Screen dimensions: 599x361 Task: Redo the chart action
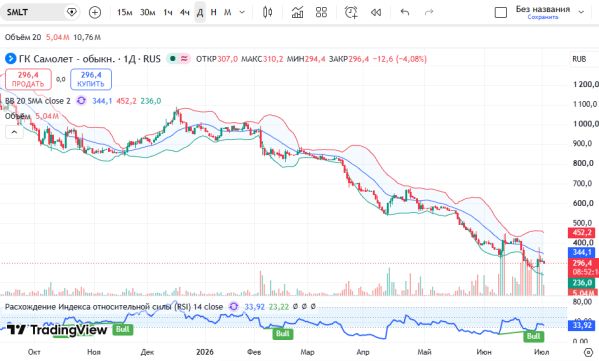(429, 12)
